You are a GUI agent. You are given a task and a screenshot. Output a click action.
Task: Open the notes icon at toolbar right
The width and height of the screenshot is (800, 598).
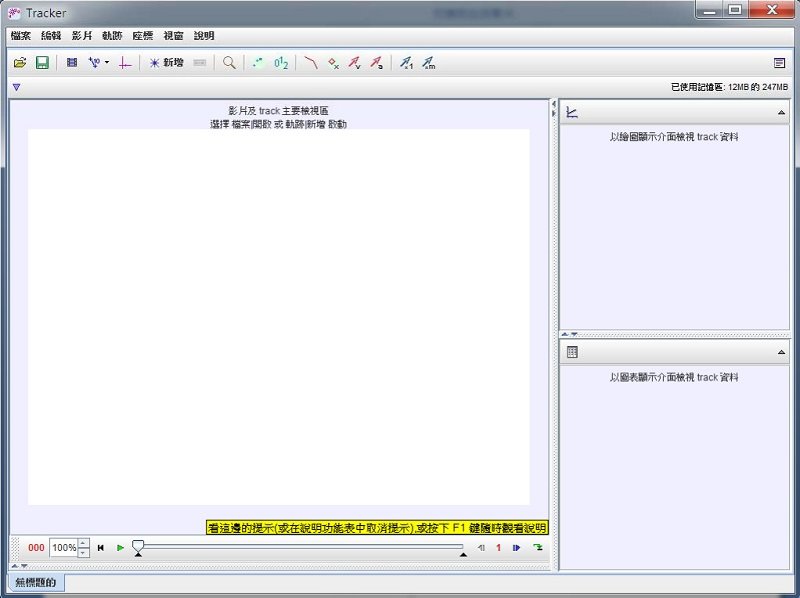(x=779, y=63)
